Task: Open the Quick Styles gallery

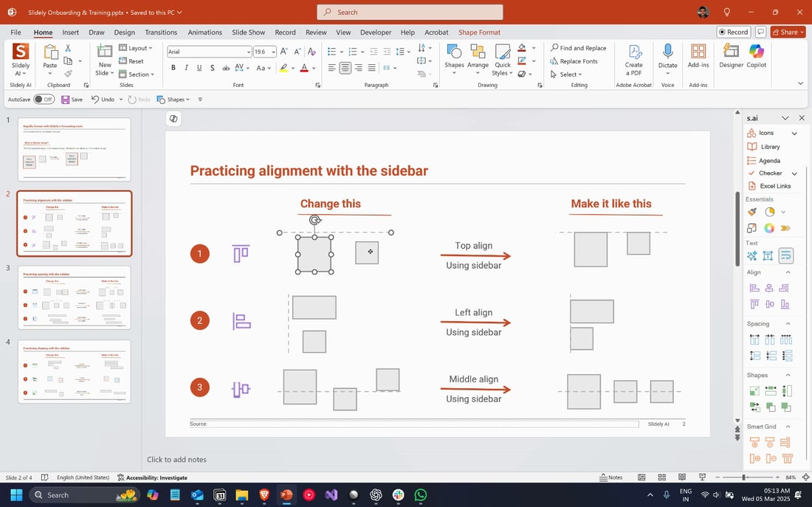Action: click(502, 60)
